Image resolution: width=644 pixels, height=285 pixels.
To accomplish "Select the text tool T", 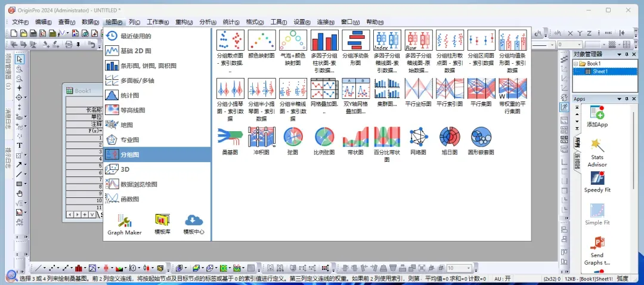I will pos(19,145).
